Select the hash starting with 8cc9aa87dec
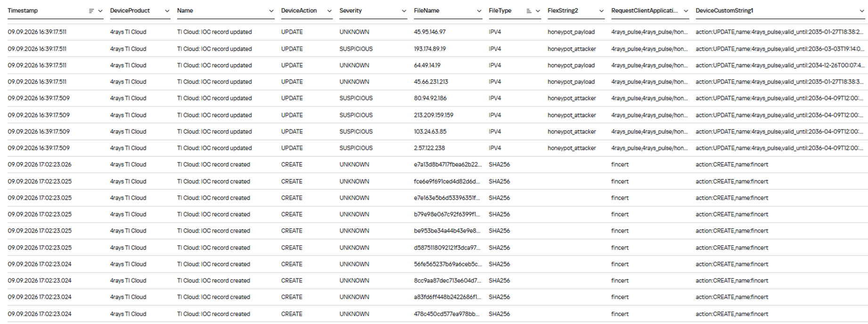The height and width of the screenshot is (324, 868). coord(447,281)
